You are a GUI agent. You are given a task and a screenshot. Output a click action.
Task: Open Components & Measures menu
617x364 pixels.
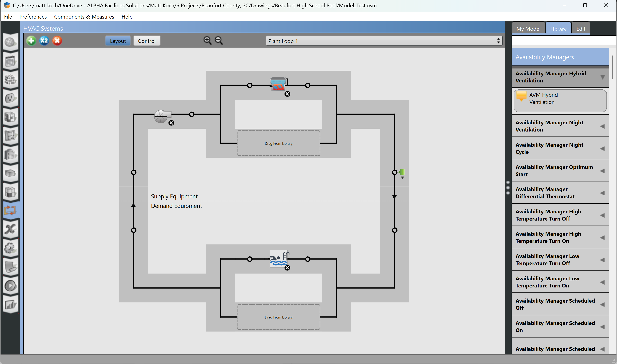[x=84, y=17]
